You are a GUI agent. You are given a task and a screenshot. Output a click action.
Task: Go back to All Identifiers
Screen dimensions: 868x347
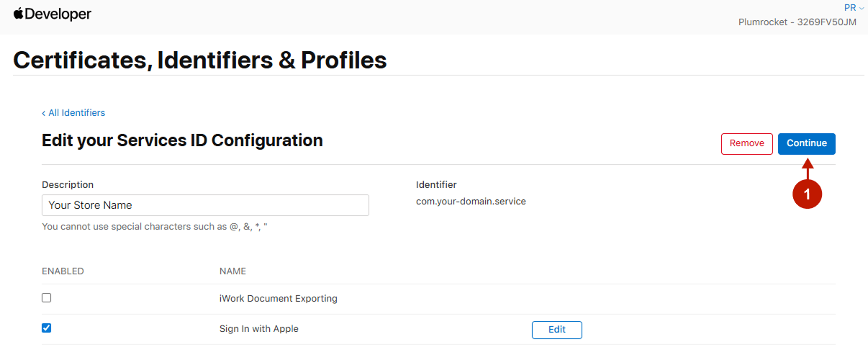point(73,113)
